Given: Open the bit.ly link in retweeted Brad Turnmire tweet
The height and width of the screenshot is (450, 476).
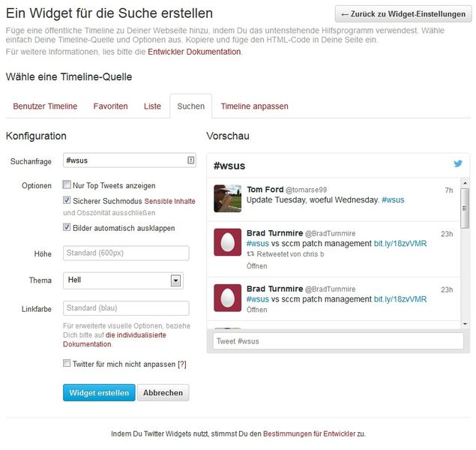Looking at the screenshot, I should point(400,244).
